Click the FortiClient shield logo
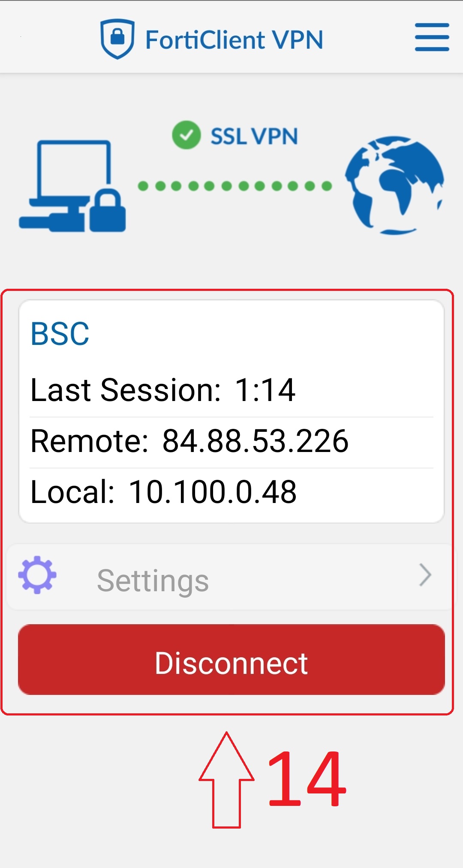The width and height of the screenshot is (463, 868). pyautogui.click(x=117, y=39)
